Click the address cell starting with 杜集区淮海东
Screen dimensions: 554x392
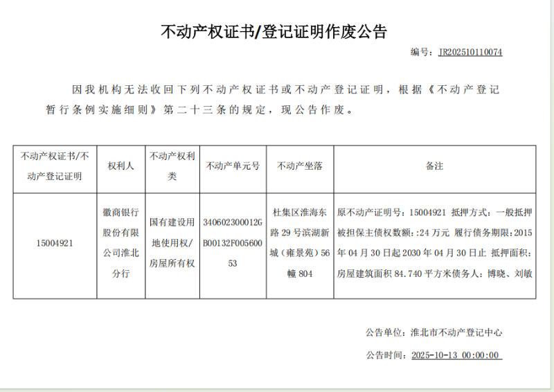click(x=299, y=243)
